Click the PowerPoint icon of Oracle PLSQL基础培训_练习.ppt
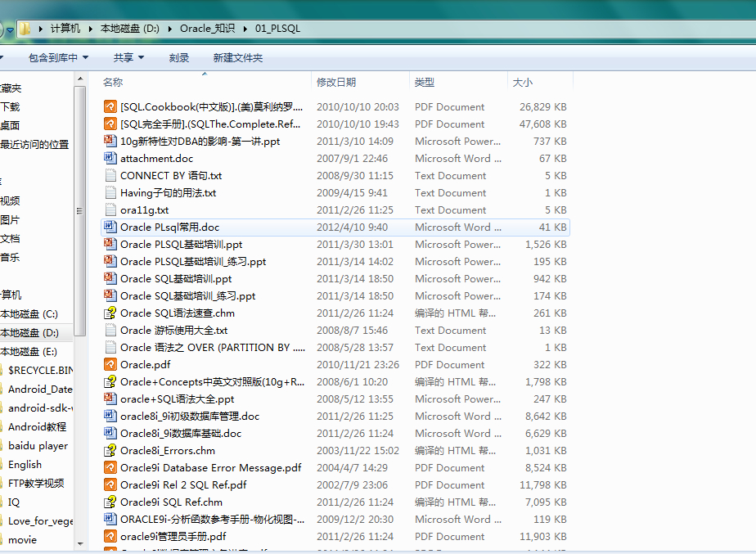The image size is (756, 554). tap(110, 261)
